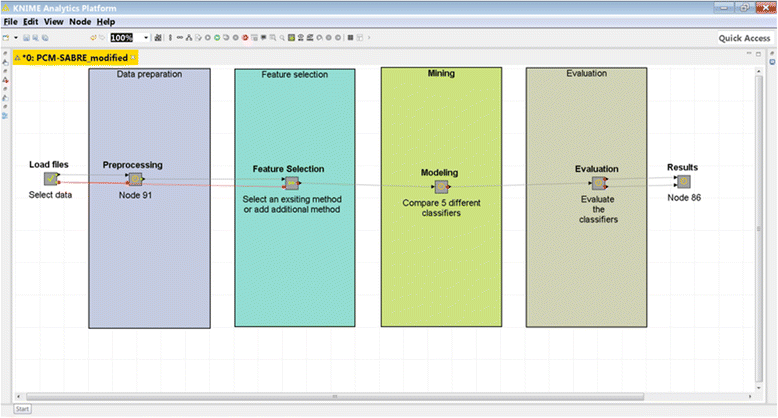Click left sidebar triangle icon with red arrow
Screen dimensions: 778x418
pyautogui.click(x=5, y=80)
